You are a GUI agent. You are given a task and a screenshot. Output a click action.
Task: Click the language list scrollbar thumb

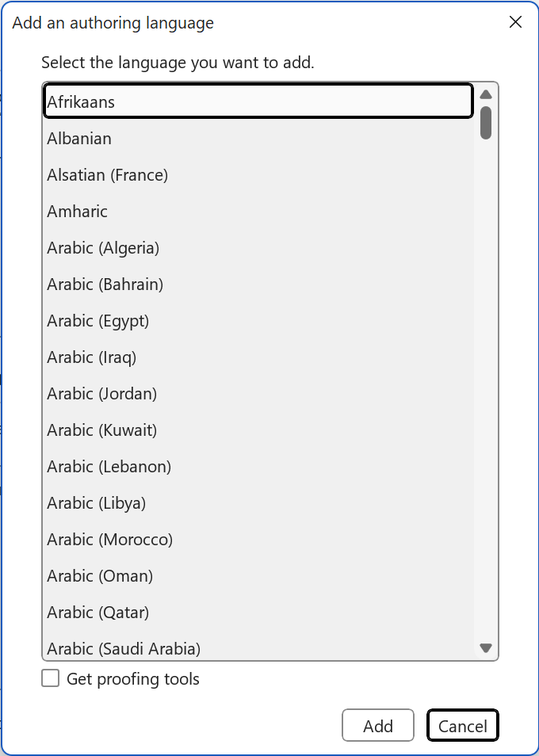[486, 123]
